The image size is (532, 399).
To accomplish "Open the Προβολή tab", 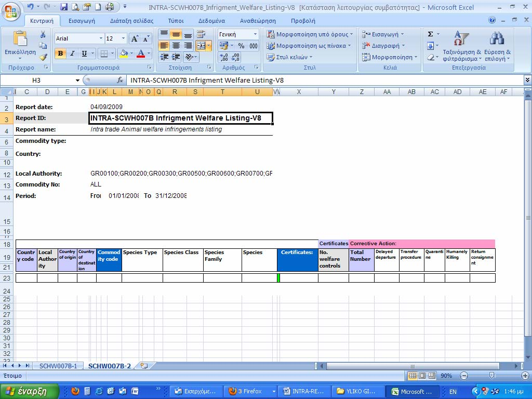I will (x=303, y=21).
